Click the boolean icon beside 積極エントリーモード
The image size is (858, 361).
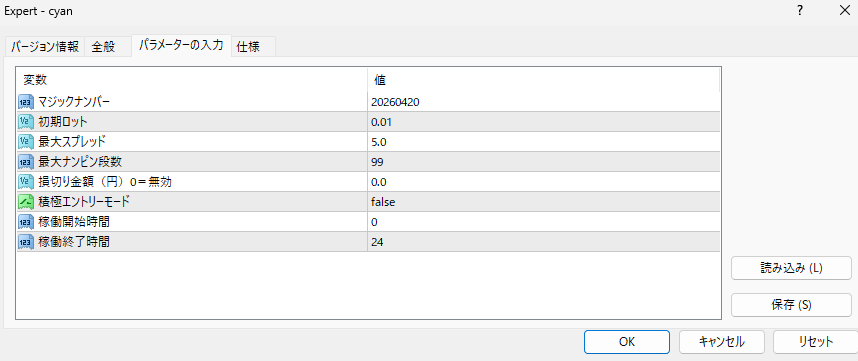(x=26, y=201)
